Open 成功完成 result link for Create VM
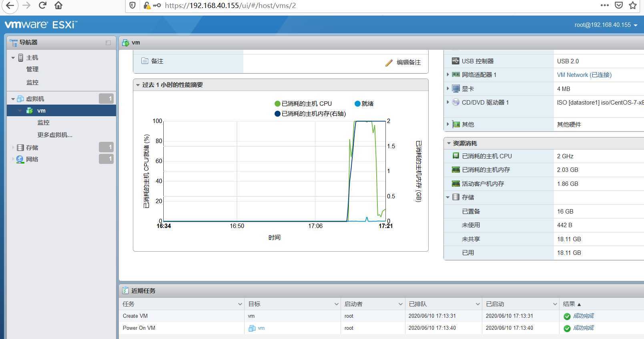The height and width of the screenshot is (339, 644). 583,316
